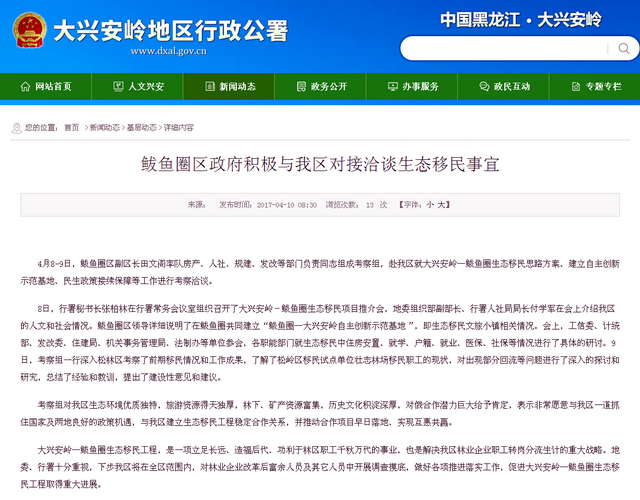Image resolution: width=640 pixels, height=500 pixels.
Task: Click the 来源 label in info bar
Action: tap(196, 205)
